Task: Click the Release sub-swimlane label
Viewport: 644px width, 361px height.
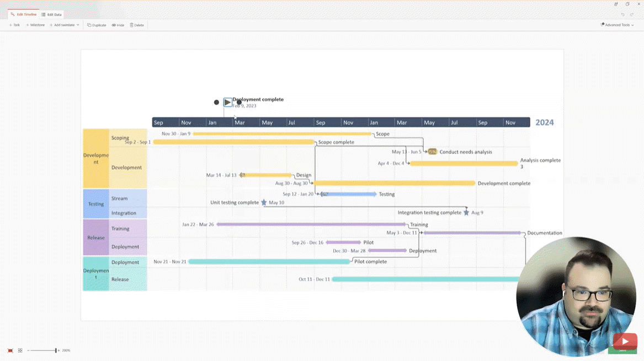Action: (x=120, y=279)
